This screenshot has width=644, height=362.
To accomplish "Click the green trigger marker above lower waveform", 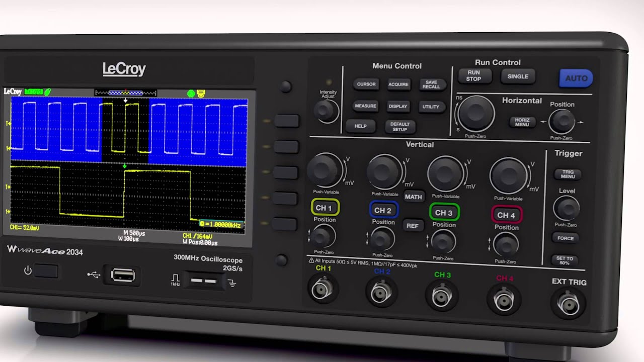I will (125, 166).
